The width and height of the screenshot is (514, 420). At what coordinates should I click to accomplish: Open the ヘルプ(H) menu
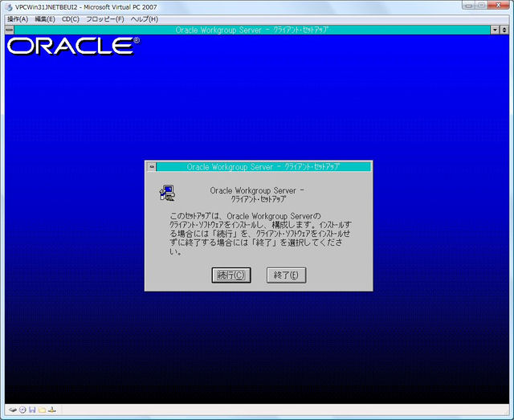[x=145, y=19]
